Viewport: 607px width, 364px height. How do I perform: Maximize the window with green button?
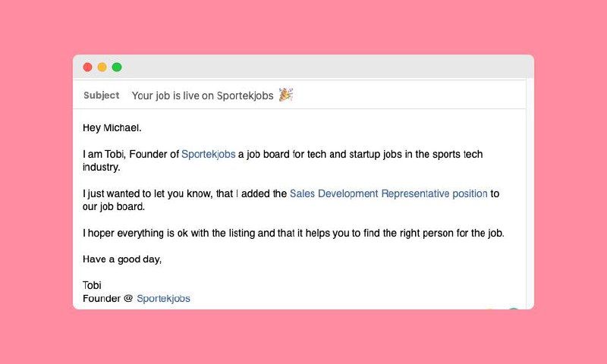[x=117, y=67]
